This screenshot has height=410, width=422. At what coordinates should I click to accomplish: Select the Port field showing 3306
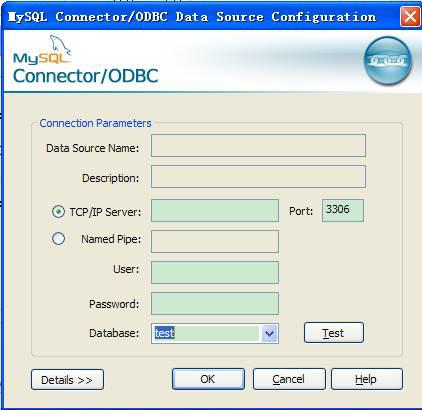343,211
